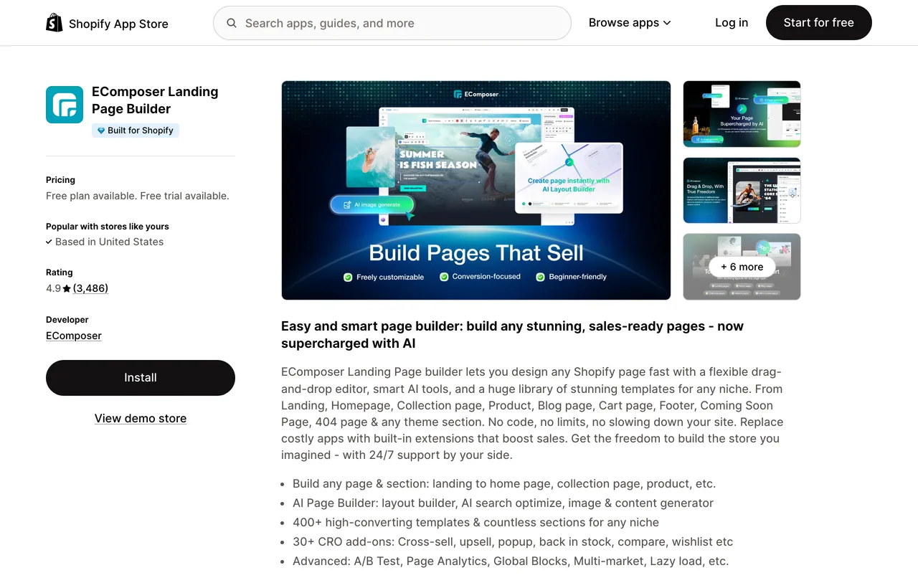Screen dimensions: 918x588
Task: Click the search magnifier icon
Action: click(x=232, y=23)
